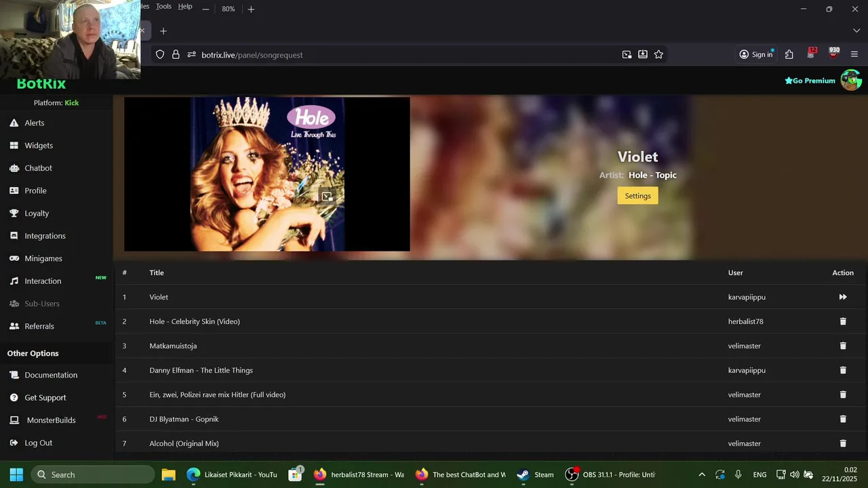Delete Hole - Celebrity Skin from queue
The width and height of the screenshot is (868, 488).
tap(843, 321)
